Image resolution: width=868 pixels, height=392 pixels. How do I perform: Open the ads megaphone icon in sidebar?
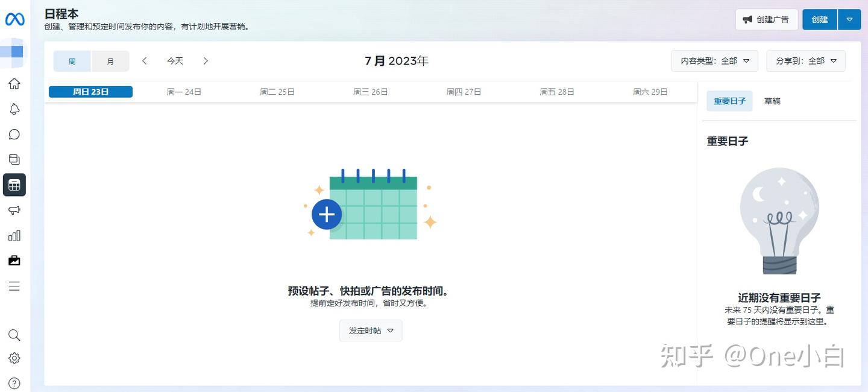pyautogui.click(x=14, y=210)
